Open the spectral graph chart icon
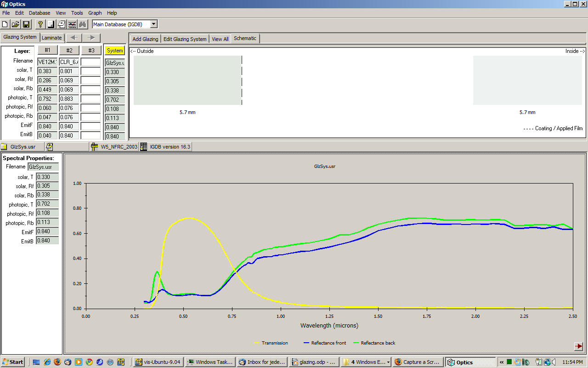The height and width of the screenshot is (368, 588). click(72, 24)
